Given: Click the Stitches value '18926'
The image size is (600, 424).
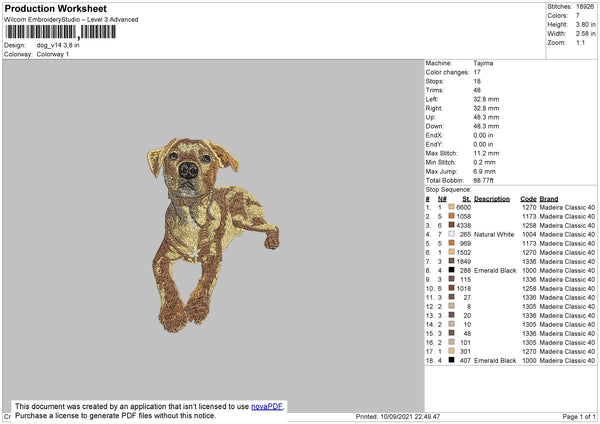Looking at the screenshot, I should (585, 7).
